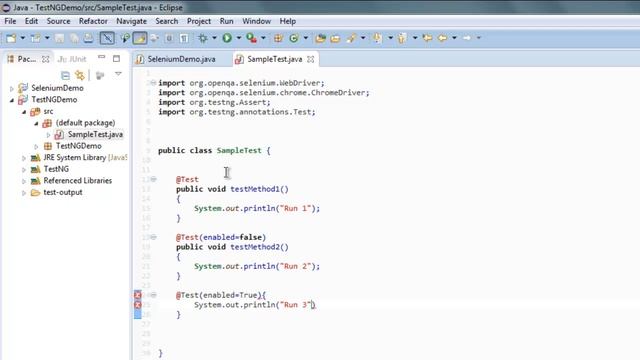Open the Back history dropdown arrow

(454, 38)
